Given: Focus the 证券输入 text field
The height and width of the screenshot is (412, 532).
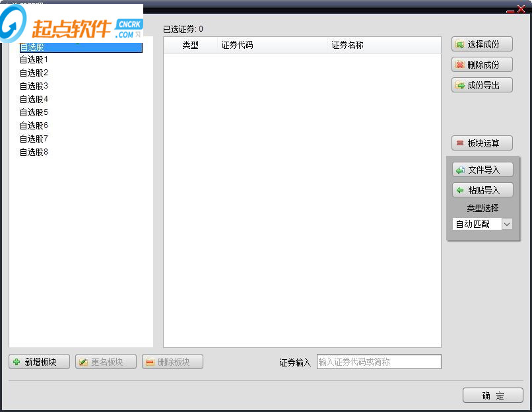Looking at the screenshot, I should (x=379, y=362).
